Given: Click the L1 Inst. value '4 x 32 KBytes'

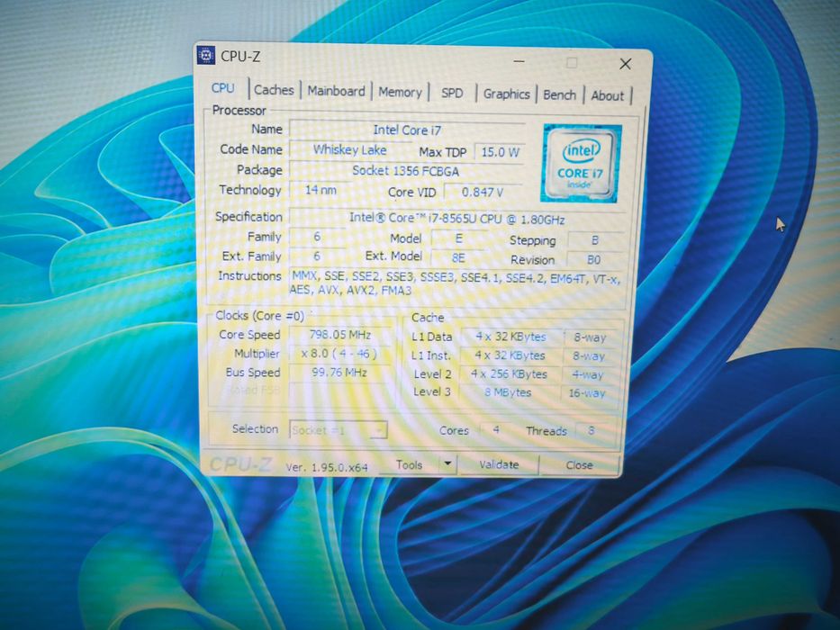Looking at the screenshot, I should [510, 355].
